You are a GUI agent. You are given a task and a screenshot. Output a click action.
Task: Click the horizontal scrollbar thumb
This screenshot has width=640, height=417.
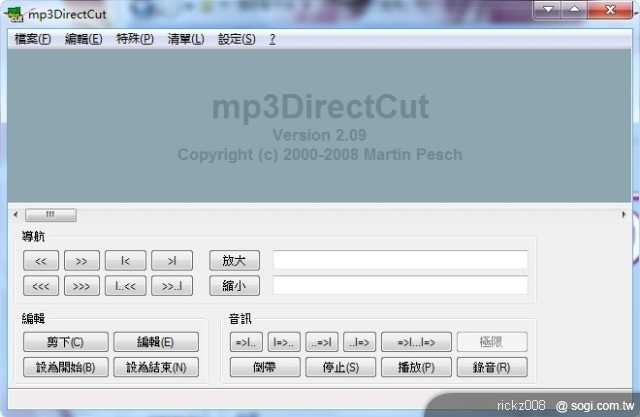point(51,215)
